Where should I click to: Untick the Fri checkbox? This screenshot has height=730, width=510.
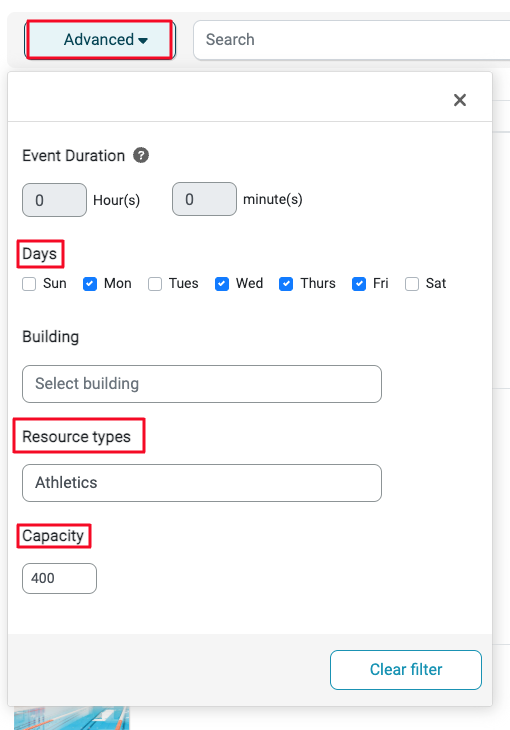[359, 284]
